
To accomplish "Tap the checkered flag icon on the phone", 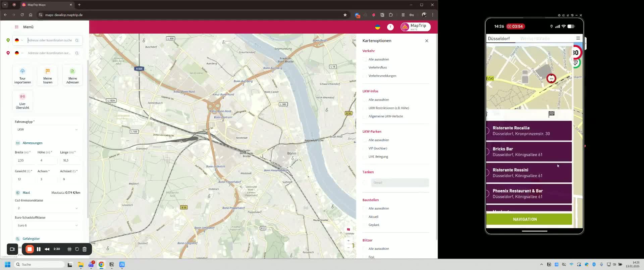I will pos(551,114).
